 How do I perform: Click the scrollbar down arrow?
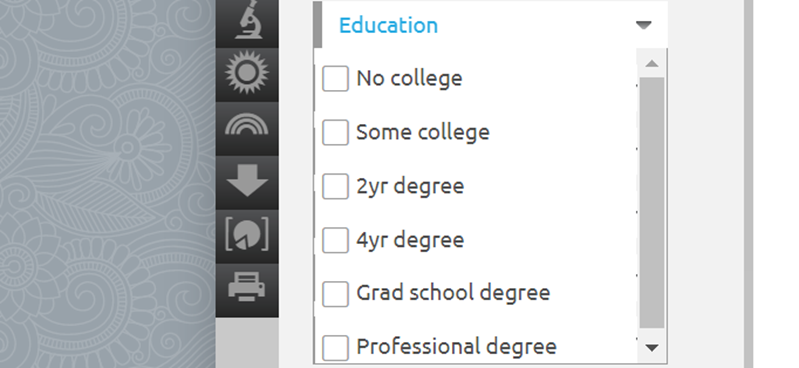[652, 348]
